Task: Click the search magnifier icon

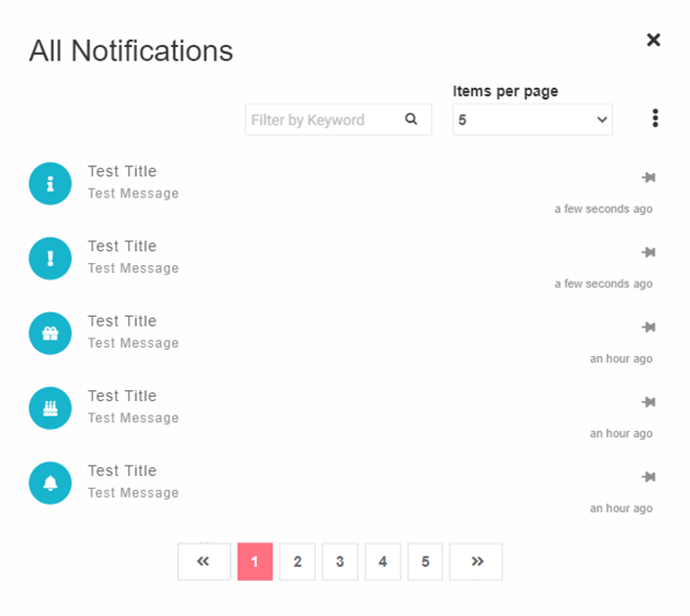Action: tap(411, 119)
